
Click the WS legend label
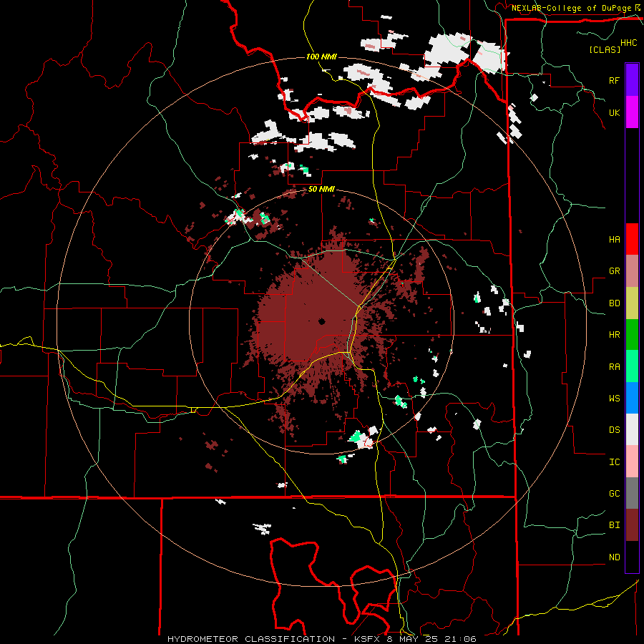614,399
